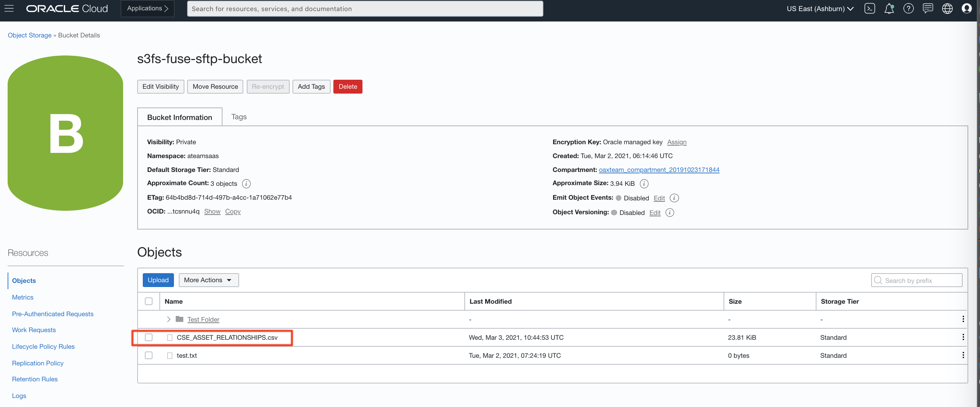Switch to the Tags tab
This screenshot has height=407, width=980.
point(238,117)
